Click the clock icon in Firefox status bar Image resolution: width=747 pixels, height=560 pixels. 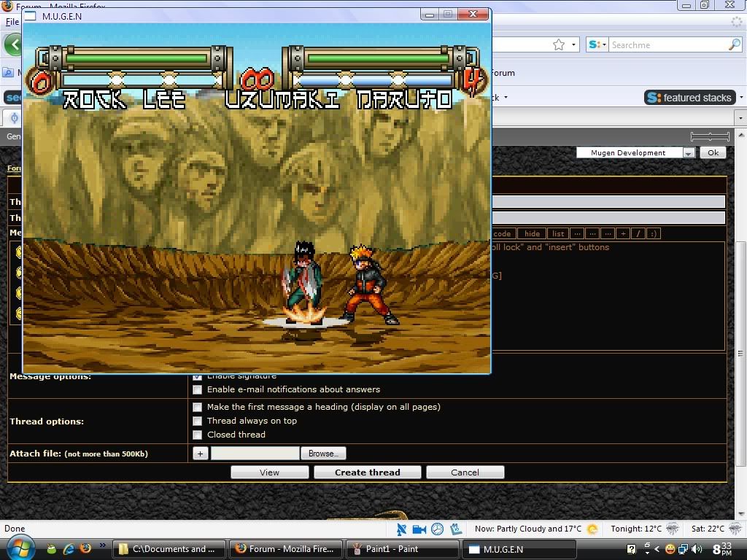tap(438, 529)
